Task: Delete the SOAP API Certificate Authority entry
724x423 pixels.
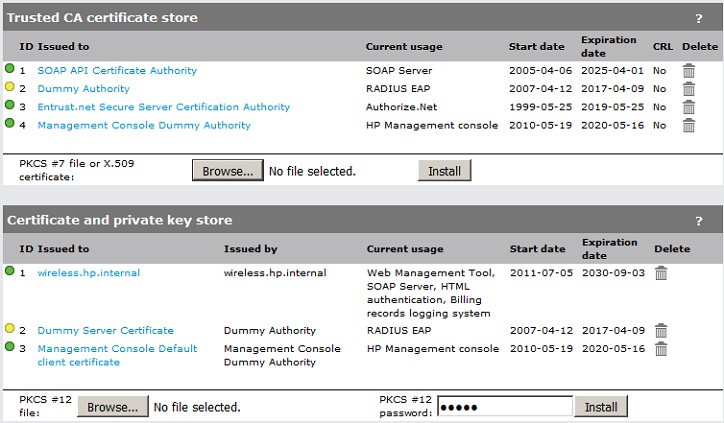Action: coord(688,71)
